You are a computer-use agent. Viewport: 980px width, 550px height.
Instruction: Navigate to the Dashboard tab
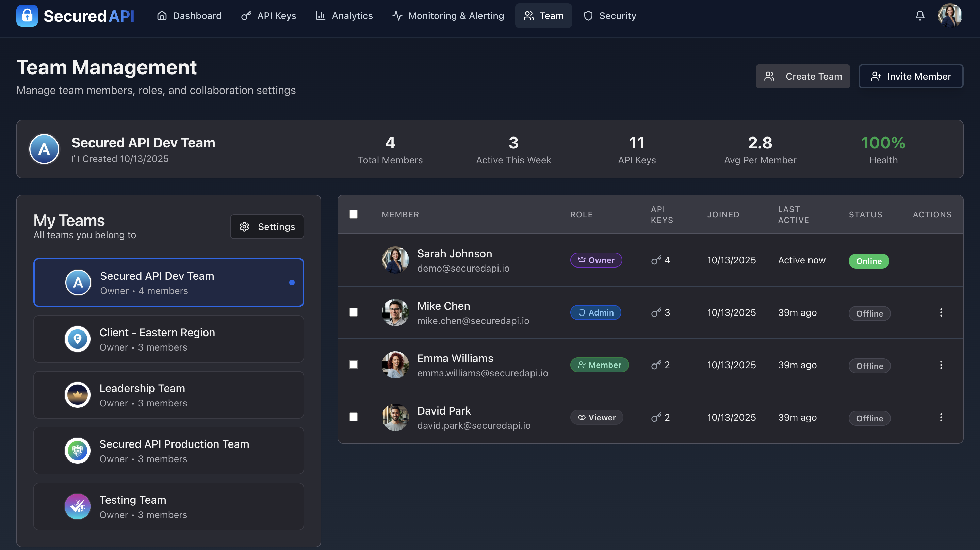pos(189,16)
